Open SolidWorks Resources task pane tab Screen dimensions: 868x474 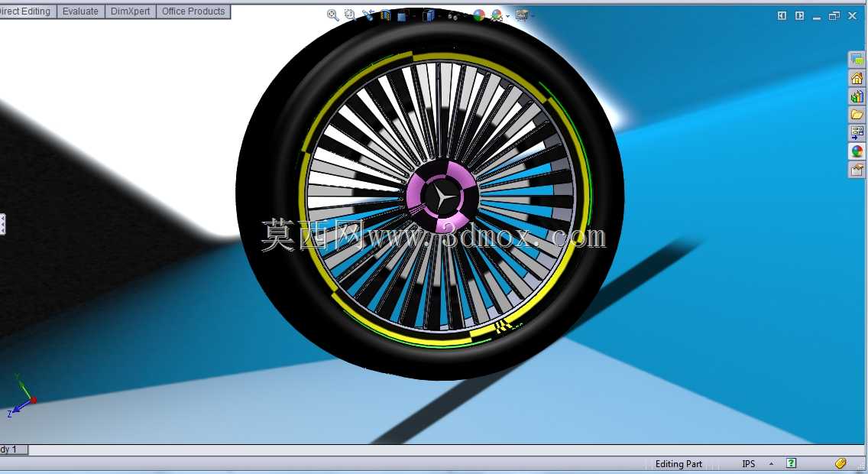pyautogui.click(x=857, y=60)
